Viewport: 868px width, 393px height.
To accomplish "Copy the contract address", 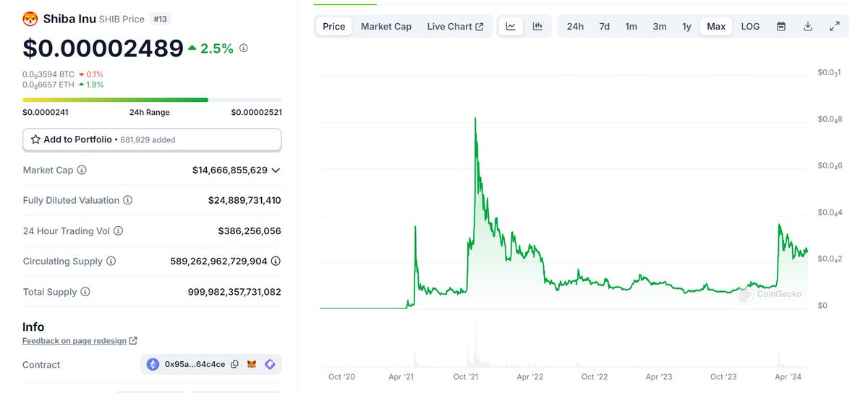I will [x=234, y=365].
